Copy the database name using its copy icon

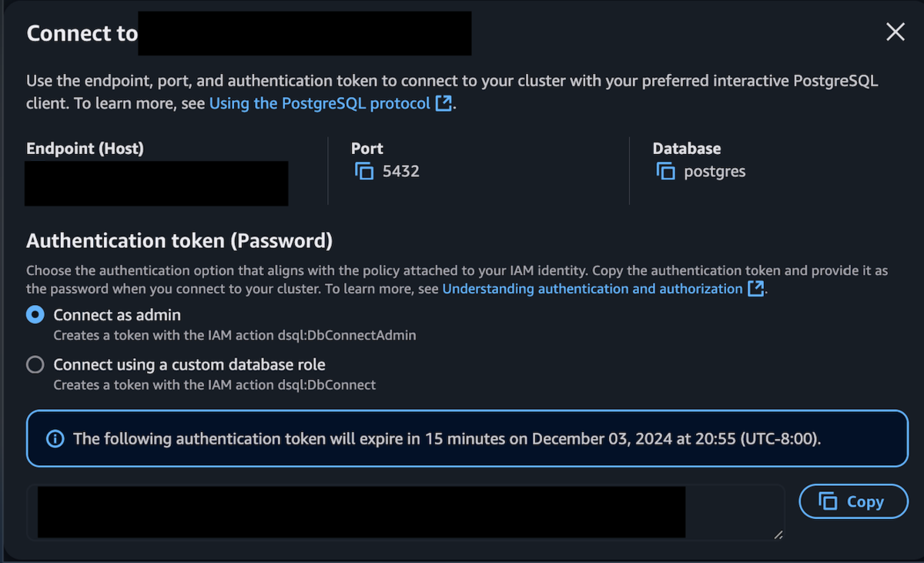(x=665, y=171)
